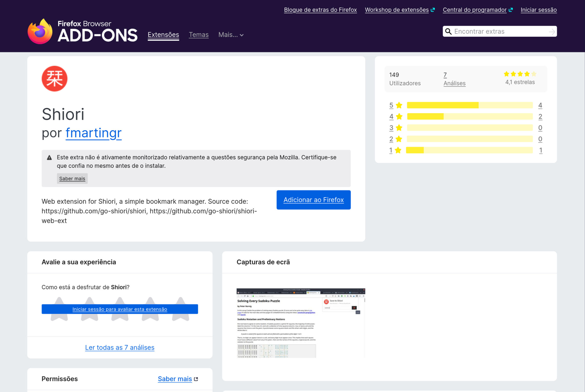Select the search magnifier icon
This screenshot has width=585, height=392.
[448, 31]
